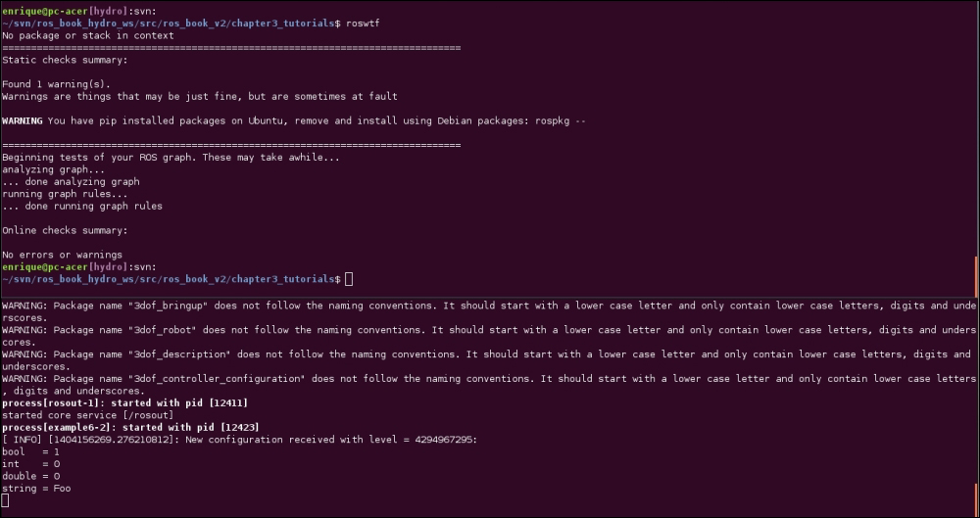Click the 'Found 1 warning(s).' text
980x518 pixels.
pyautogui.click(x=56, y=84)
